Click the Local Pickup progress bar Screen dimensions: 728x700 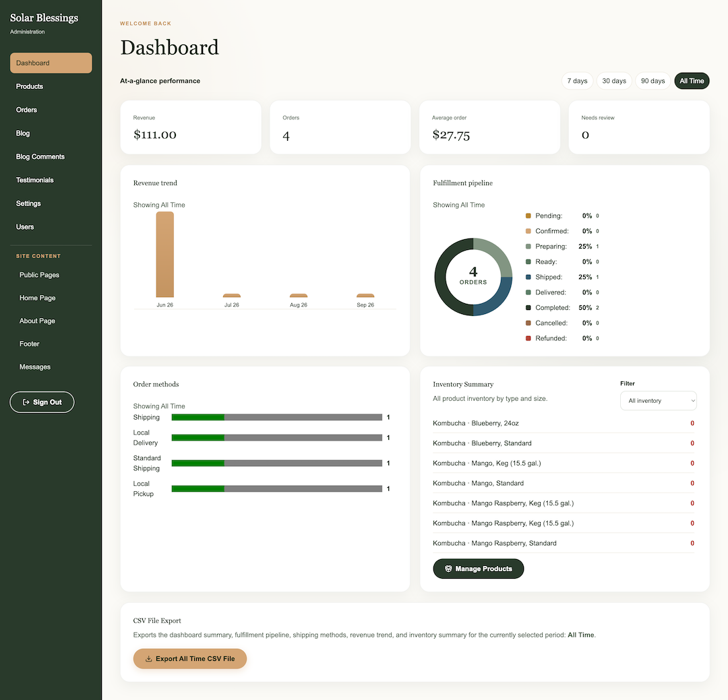(277, 489)
